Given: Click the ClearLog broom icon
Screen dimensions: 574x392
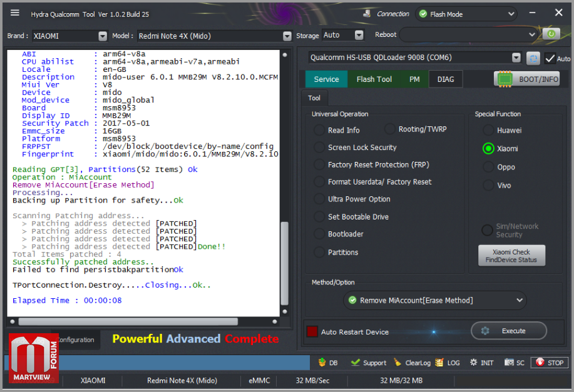Looking at the screenshot, I should pyautogui.click(x=397, y=363).
